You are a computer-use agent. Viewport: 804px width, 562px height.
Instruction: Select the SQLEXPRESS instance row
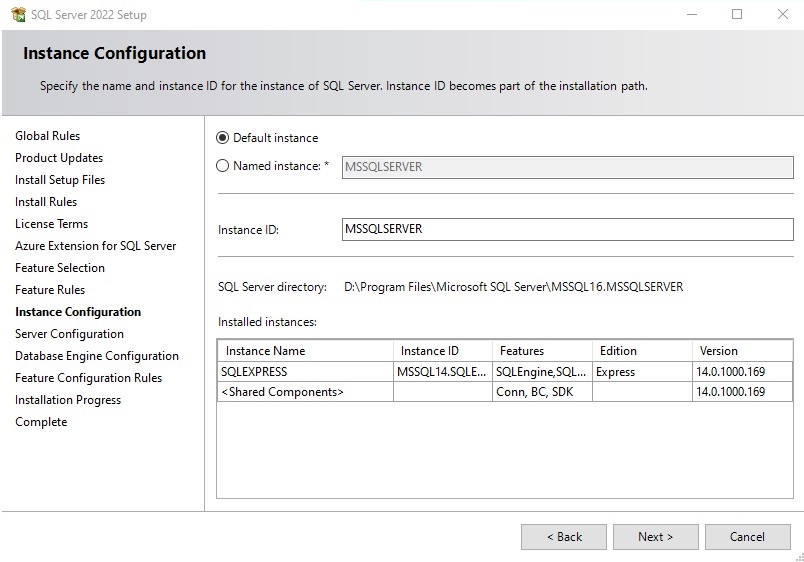coord(254,372)
